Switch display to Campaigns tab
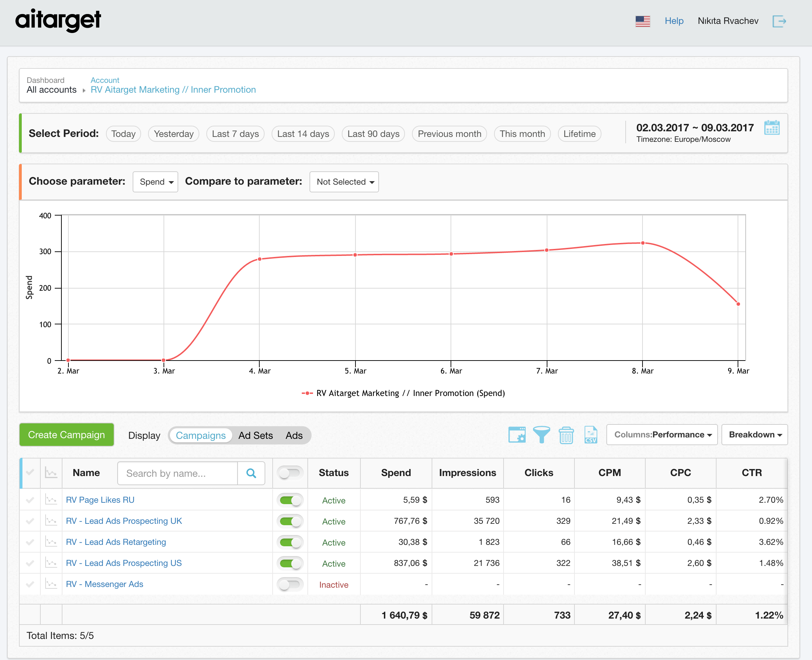This screenshot has width=812, height=660. point(201,435)
